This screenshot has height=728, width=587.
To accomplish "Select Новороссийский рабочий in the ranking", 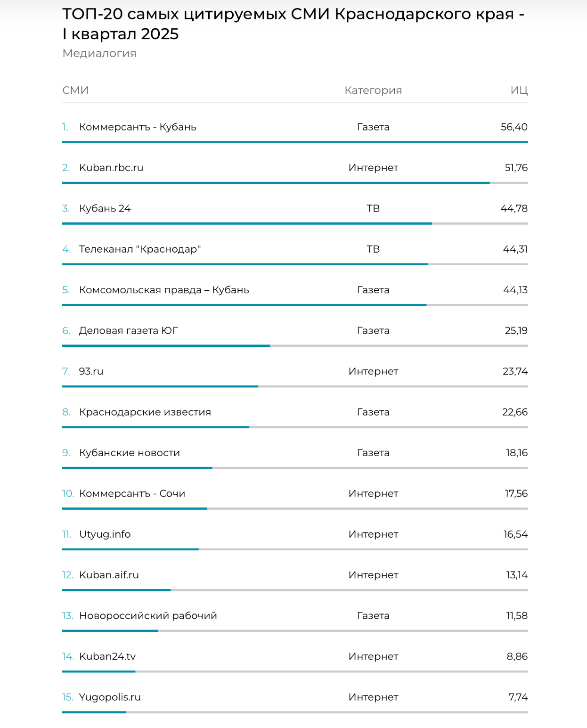I will 148,616.
